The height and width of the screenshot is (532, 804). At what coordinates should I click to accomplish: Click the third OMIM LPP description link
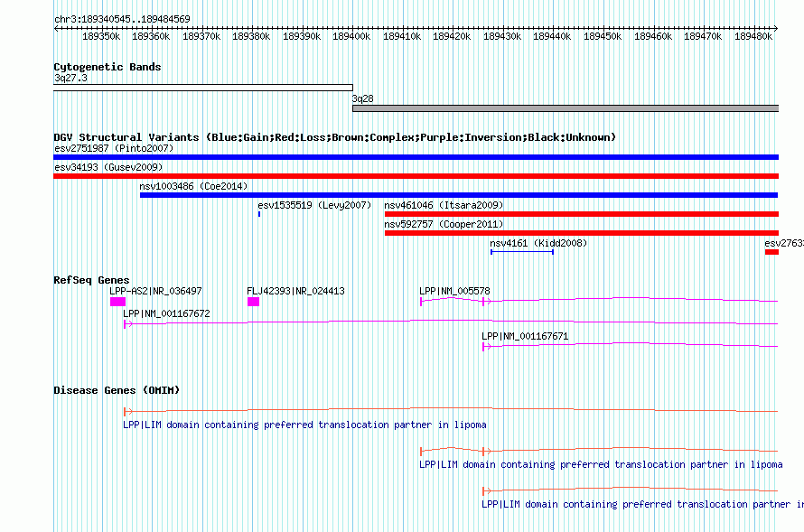tap(642, 505)
